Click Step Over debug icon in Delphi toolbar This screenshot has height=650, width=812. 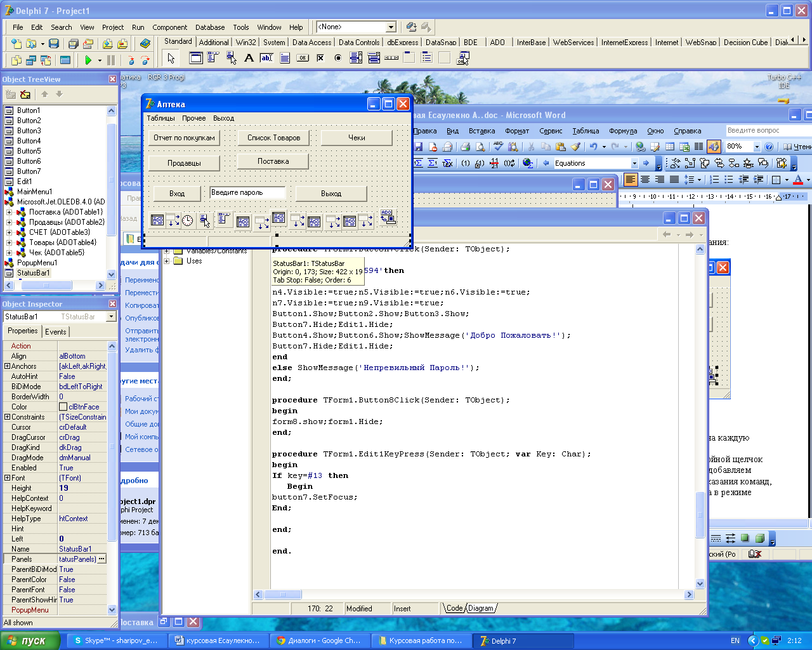click(x=145, y=60)
